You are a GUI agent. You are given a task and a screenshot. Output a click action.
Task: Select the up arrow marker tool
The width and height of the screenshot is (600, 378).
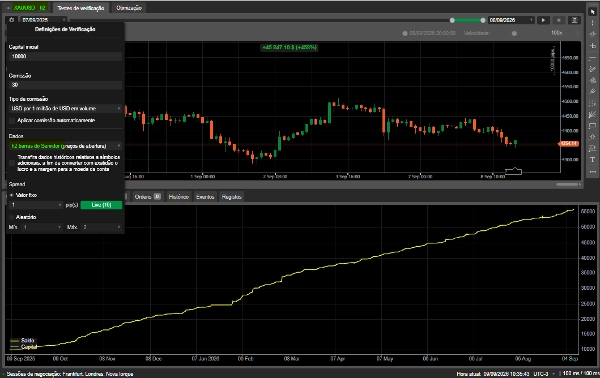(x=592, y=137)
